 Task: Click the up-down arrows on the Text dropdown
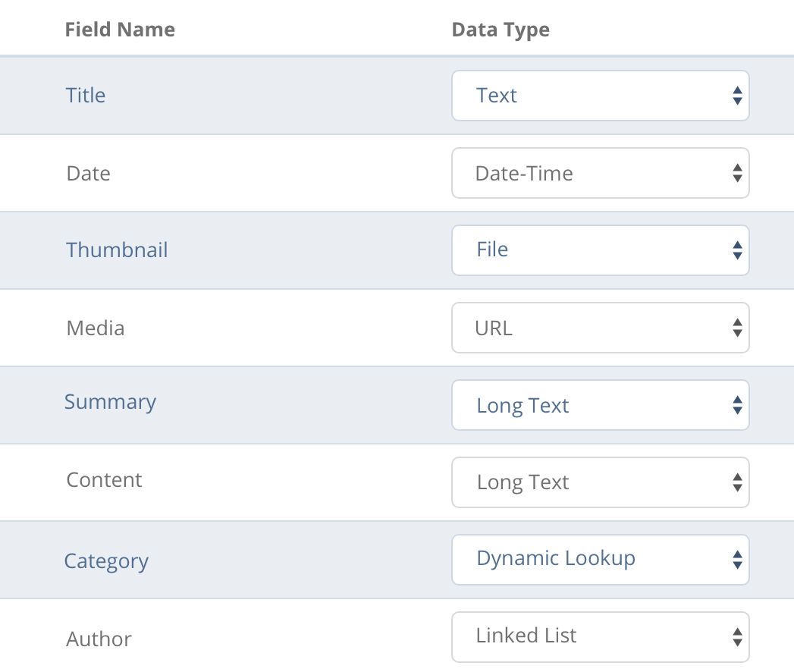[737, 96]
